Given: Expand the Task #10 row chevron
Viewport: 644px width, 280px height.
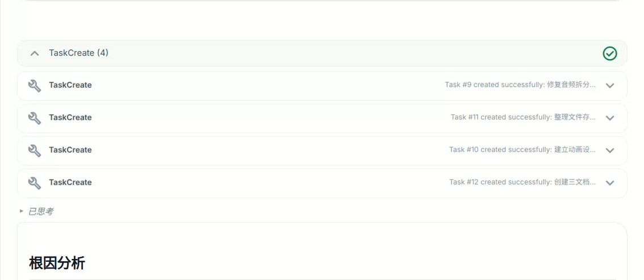Looking at the screenshot, I should click(610, 151).
